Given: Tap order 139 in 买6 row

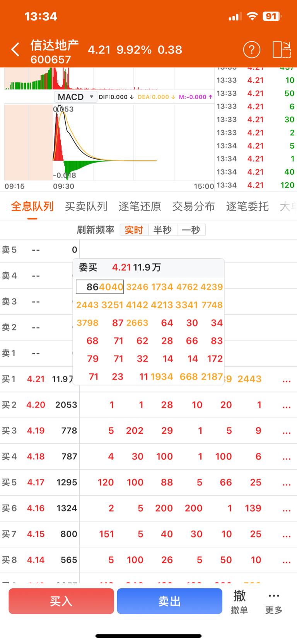Looking at the screenshot, I should [x=253, y=508].
